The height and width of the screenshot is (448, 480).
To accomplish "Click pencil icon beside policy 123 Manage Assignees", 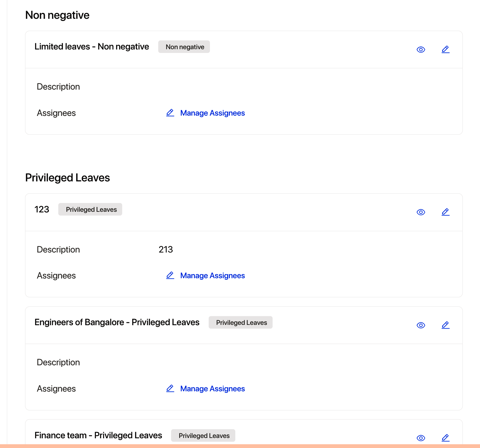I will pos(170,275).
